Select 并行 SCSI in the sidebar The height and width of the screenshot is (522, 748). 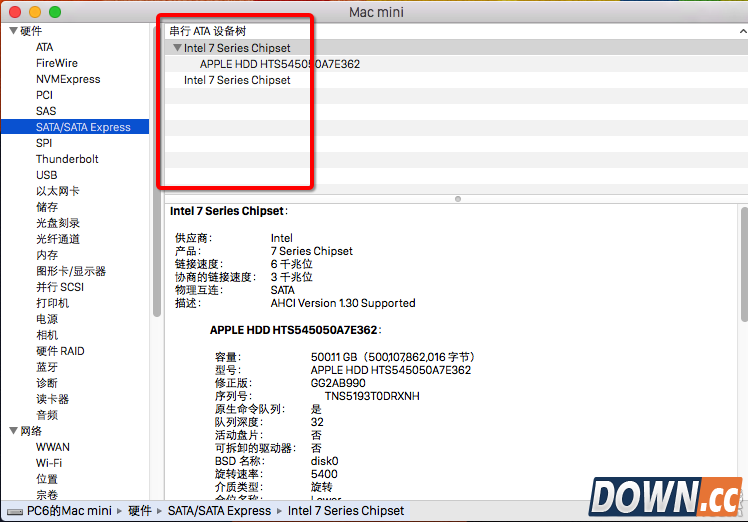(60, 287)
